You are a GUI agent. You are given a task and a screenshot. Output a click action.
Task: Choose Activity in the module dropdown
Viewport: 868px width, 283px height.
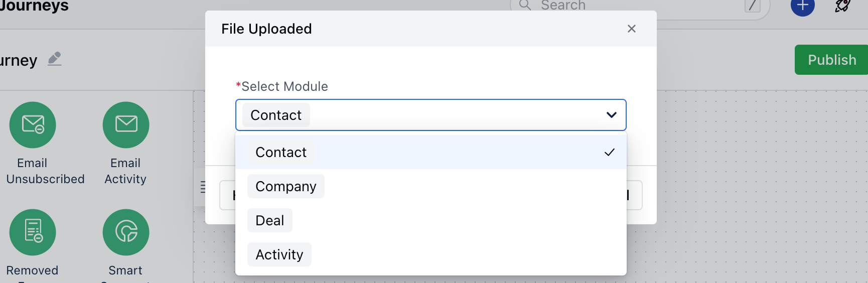[x=279, y=254]
